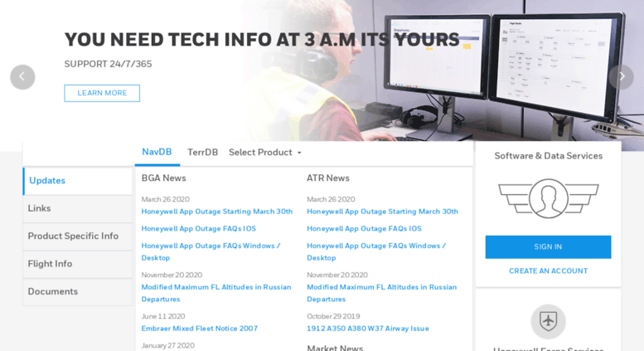Switch to the TerrDB tab

pos(202,153)
